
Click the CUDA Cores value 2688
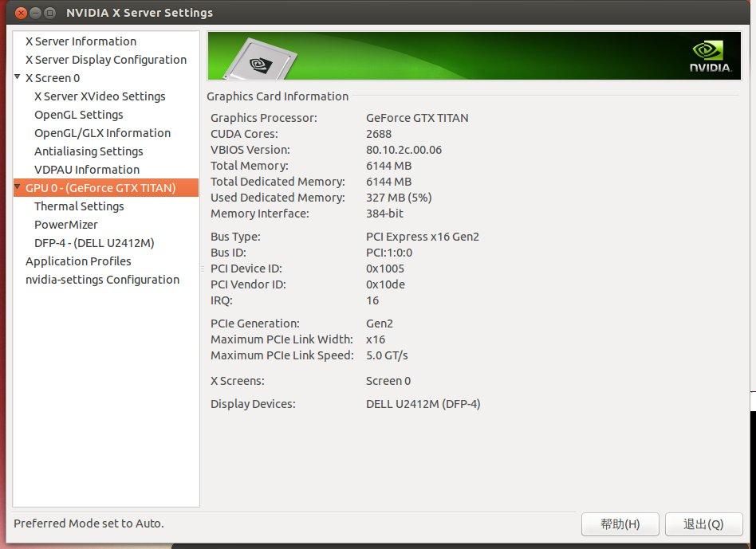(379, 134)
